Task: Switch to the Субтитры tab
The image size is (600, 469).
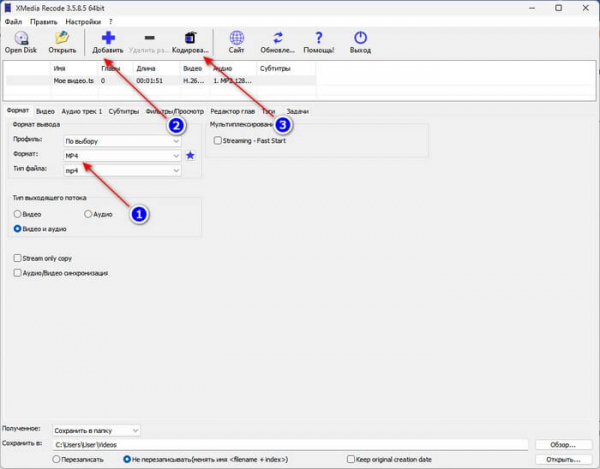Action: point(124,111)
